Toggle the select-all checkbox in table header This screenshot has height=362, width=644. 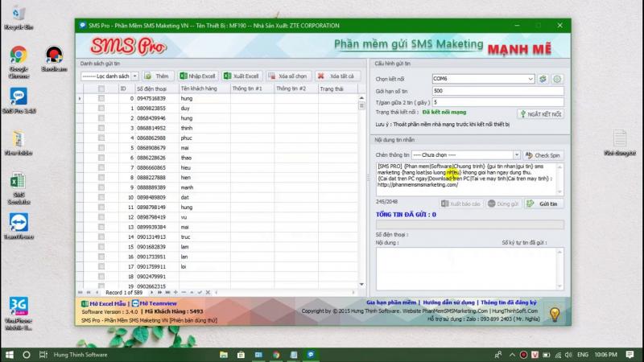[101, 88]
